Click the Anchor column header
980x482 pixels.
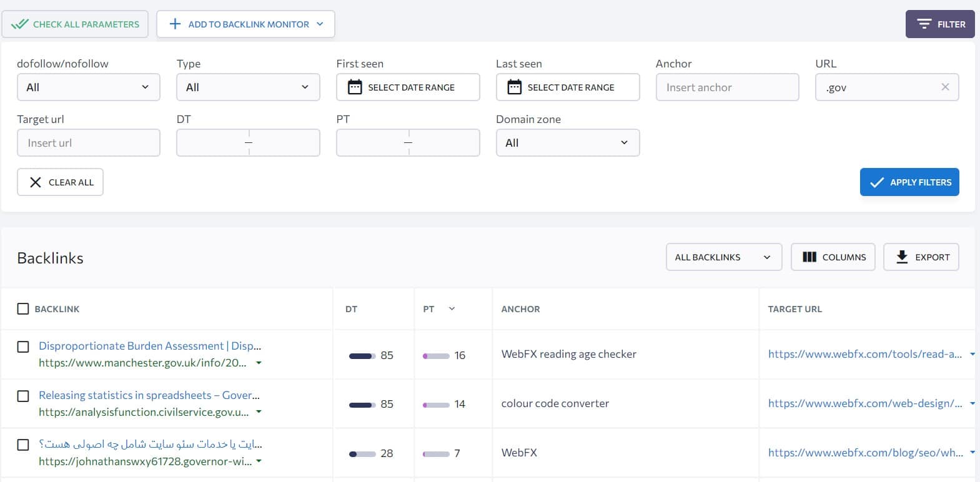[520, 309]
